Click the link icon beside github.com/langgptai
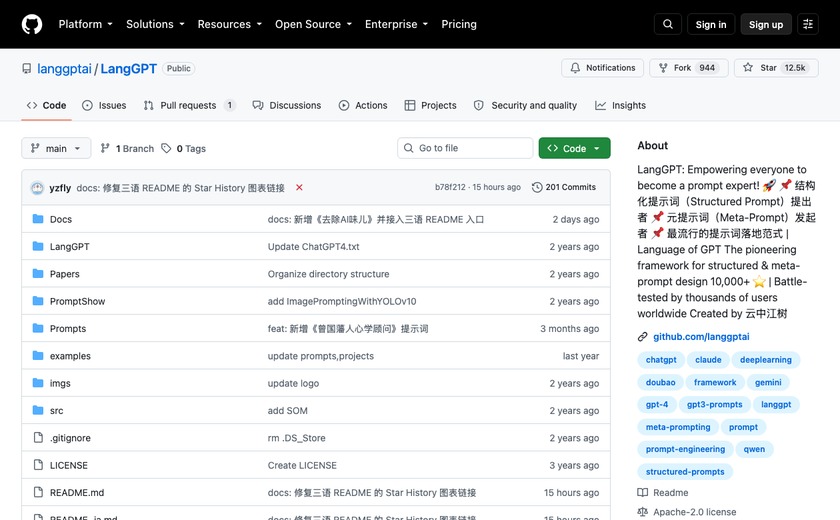 (x=643, y=337)
